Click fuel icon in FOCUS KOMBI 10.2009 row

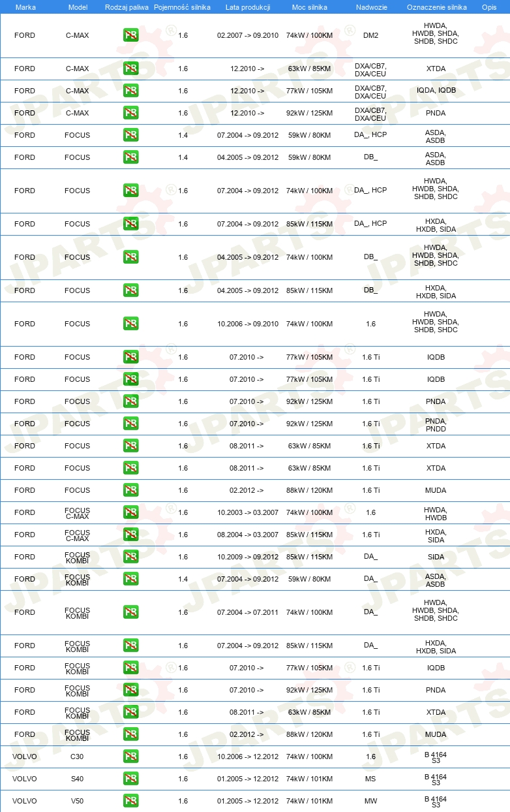[x=130, y=557]
